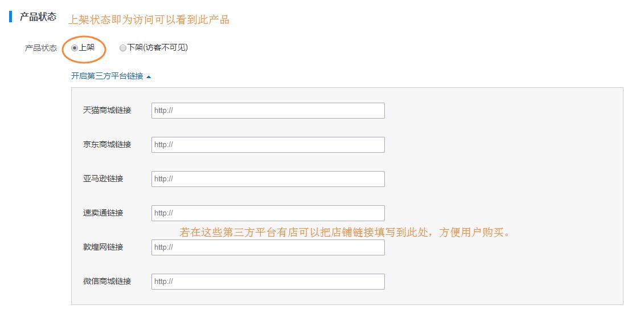Screen dimensions: 644x313
Task: Select the 下架(访客不可见) radio option
Action: [x=123, y=48]
